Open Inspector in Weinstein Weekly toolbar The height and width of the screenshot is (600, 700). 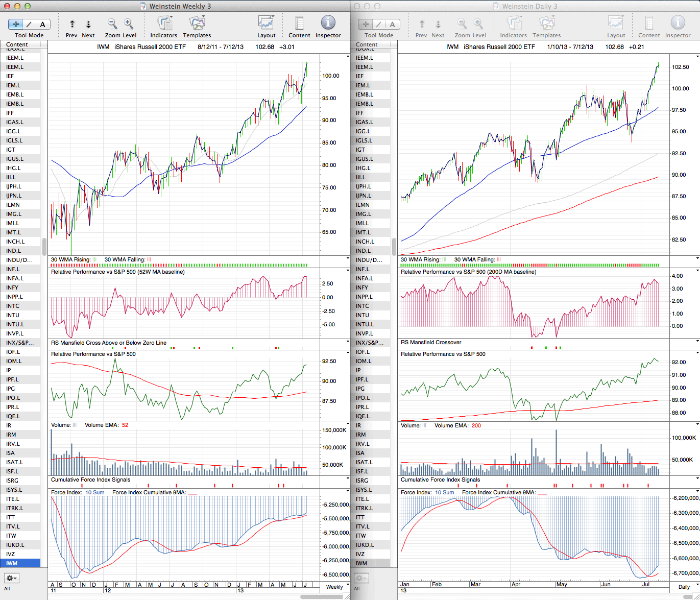pyautogui.click(x=328, y=23)
